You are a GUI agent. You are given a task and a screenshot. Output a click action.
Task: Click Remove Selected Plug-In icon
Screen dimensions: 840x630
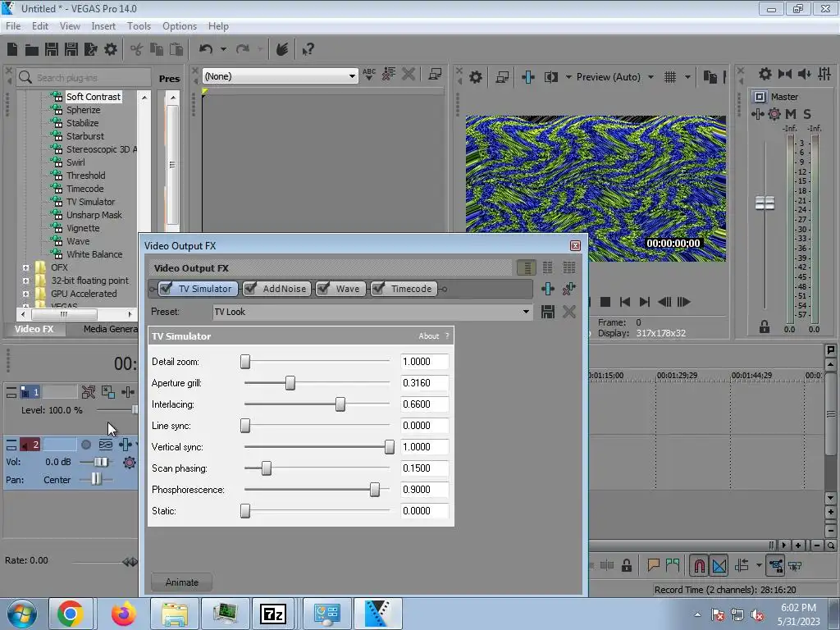[x=569, y=289]
